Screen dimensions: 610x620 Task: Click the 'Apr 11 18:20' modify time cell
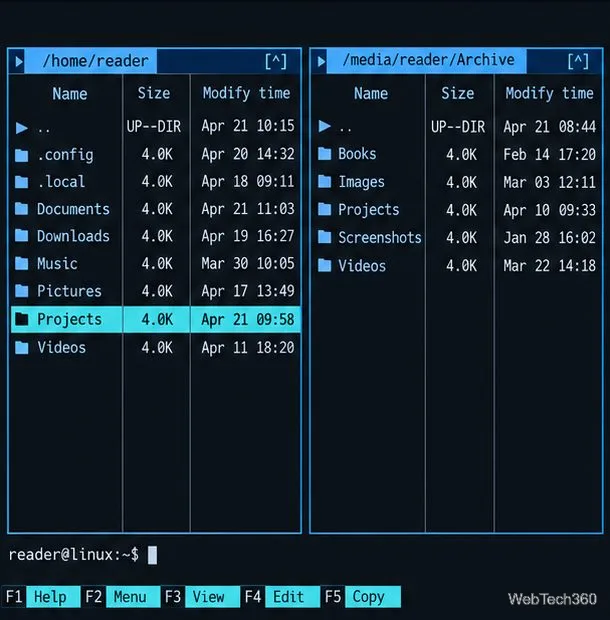[247, 348]
